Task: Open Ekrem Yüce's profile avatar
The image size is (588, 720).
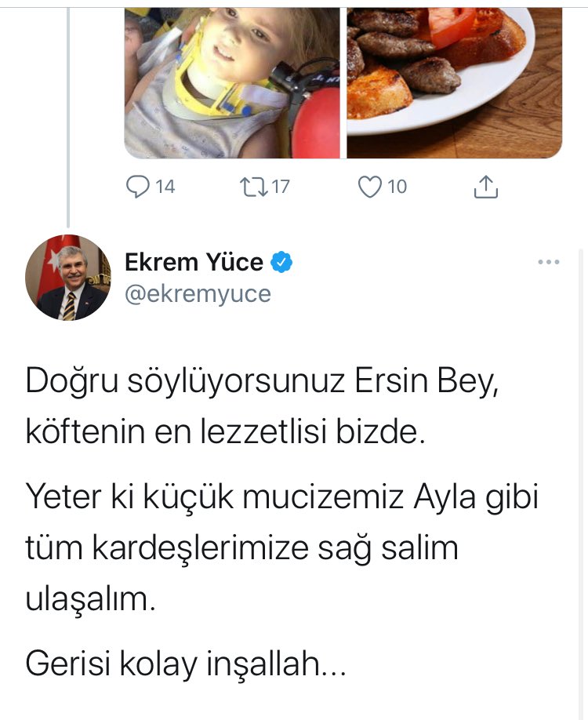Action: tap(68, 278)
